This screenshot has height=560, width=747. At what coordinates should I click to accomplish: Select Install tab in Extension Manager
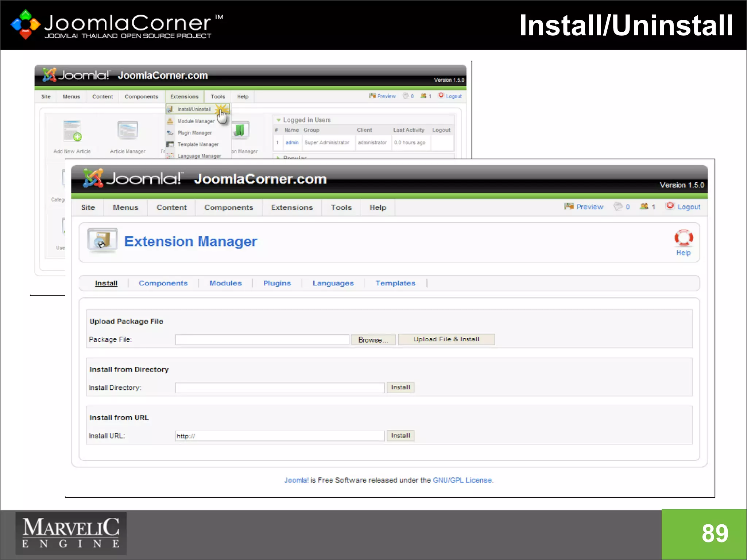[x=106, y=283]
